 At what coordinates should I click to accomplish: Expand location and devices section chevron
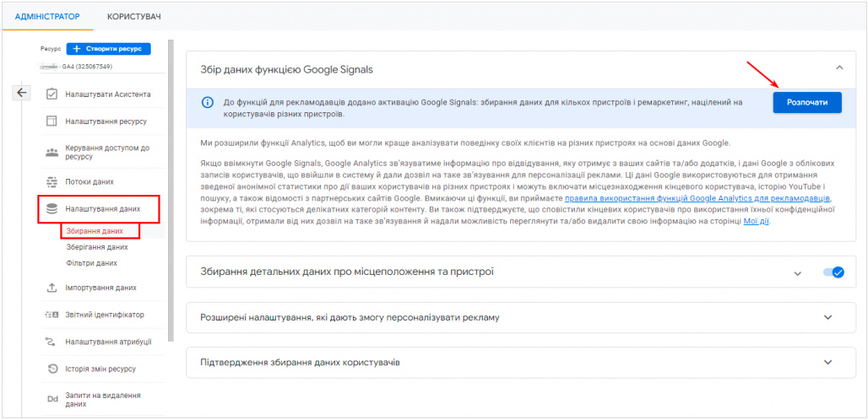tap(798, 273)
